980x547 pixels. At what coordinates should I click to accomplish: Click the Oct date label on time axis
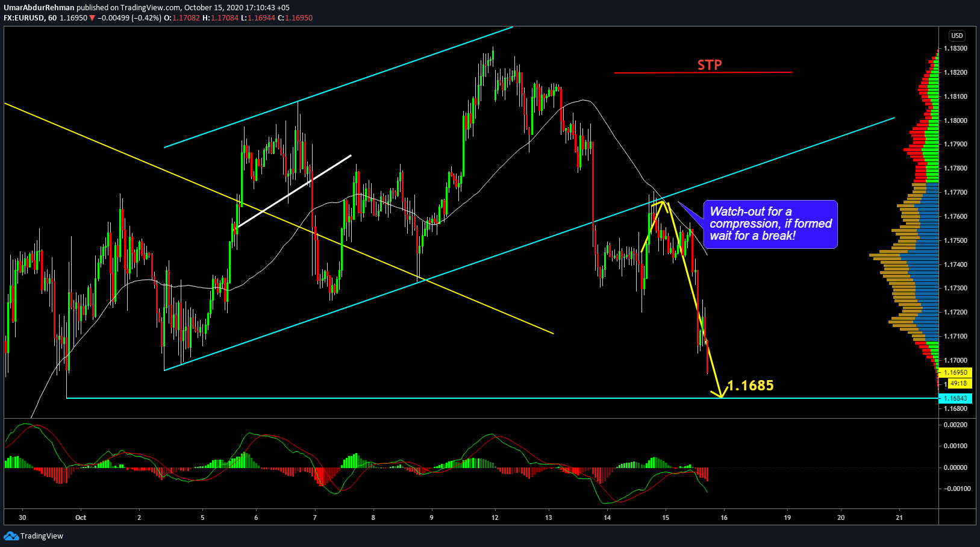click(81, 517)
